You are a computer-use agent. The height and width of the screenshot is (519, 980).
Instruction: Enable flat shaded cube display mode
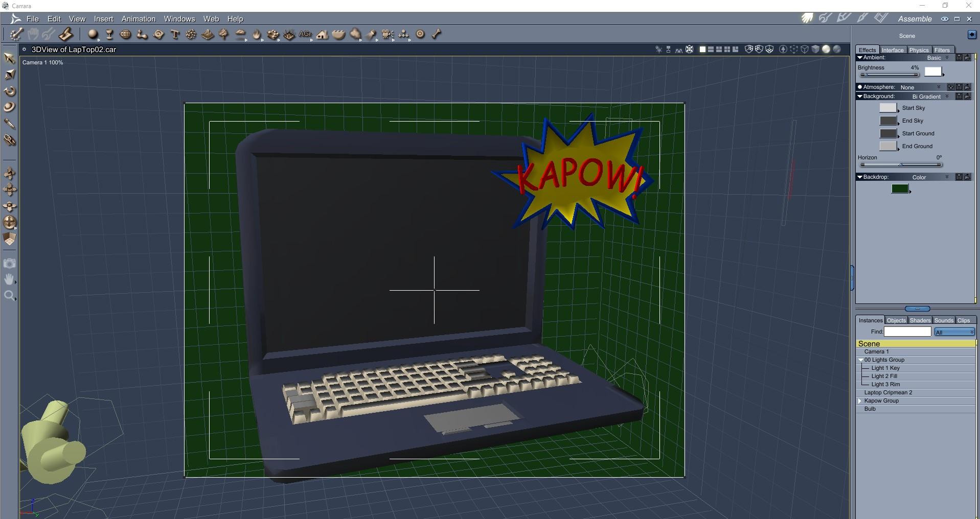coord(815,50)
